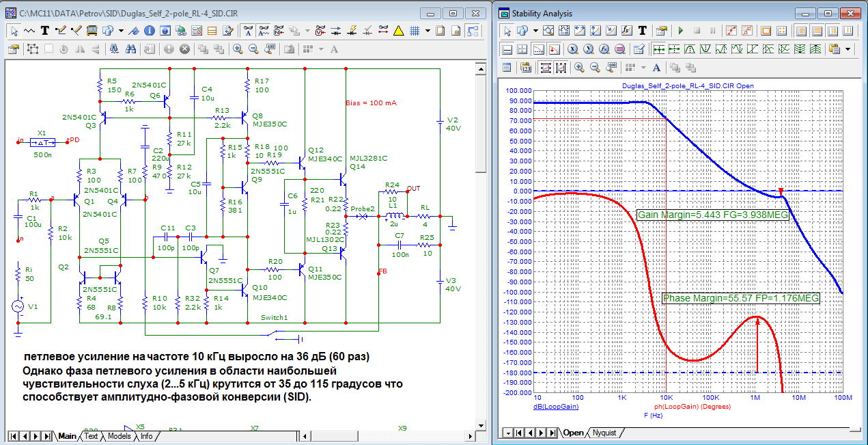This screenshot has height=445, width=868.
Task: Open dropdown arrow beside the Stability Analysis select tool
Action: [535, 31]
